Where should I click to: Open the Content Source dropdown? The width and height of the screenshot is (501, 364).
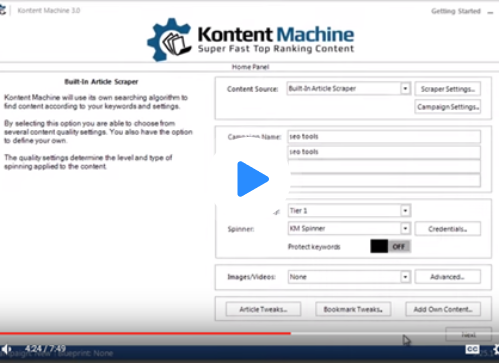(348, 89)
